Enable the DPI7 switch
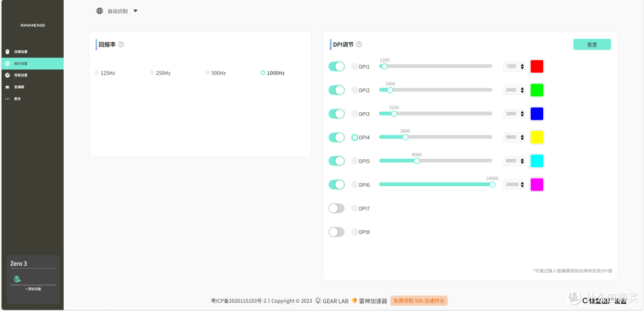This screenshot has height=311, width=644. [x=336, y=208]
